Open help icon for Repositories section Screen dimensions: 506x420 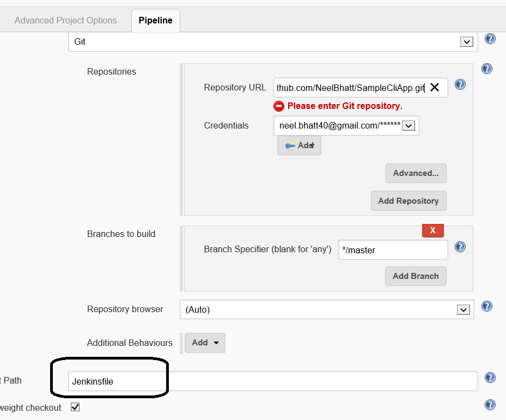click(487, 69)
